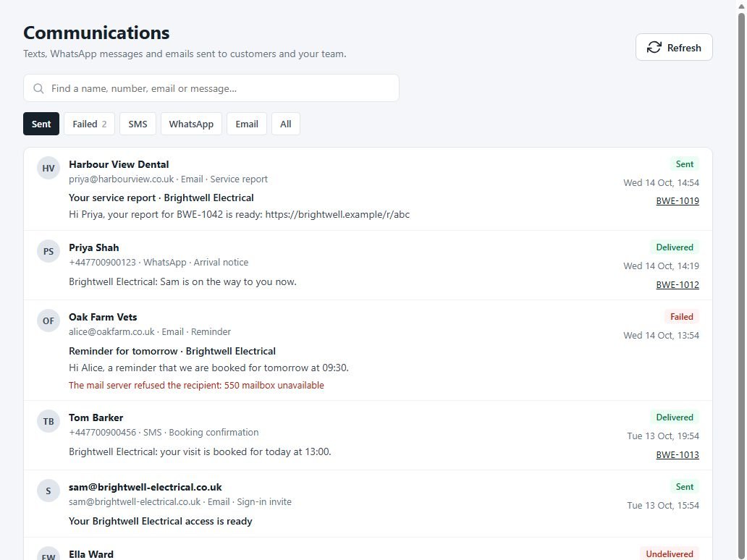Click the 'visit is booked for today' message
The image size is (747, 560).
coord(200,451)
